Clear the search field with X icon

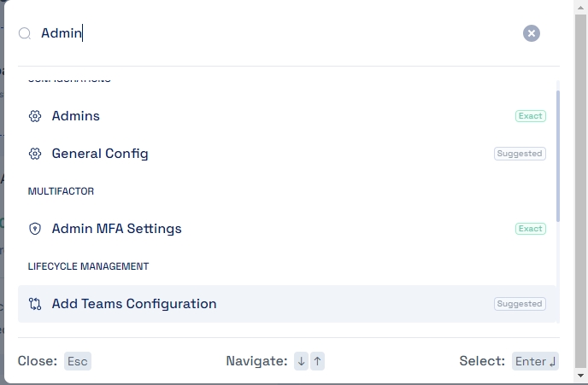tap(532, 33)
